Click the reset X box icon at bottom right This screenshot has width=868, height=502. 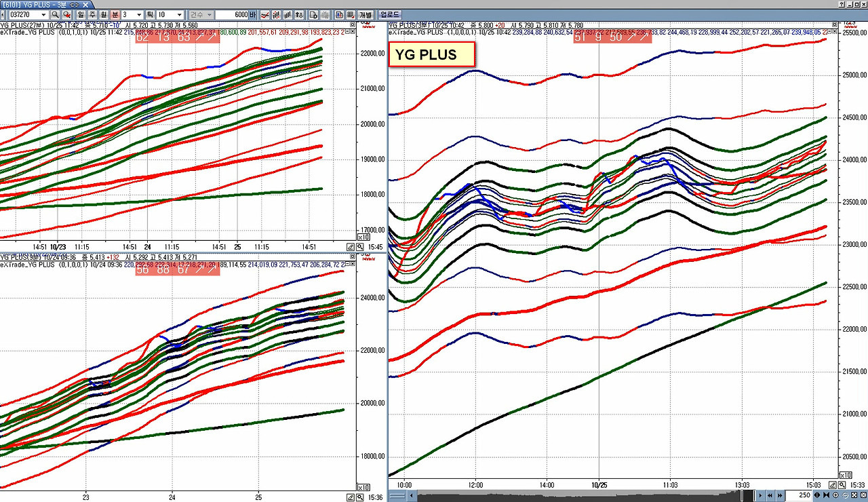pyautogui.click(x=863, y=496)
